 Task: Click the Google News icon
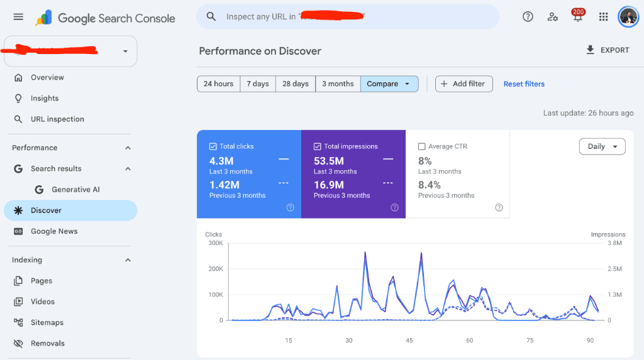tap(18, 231)
